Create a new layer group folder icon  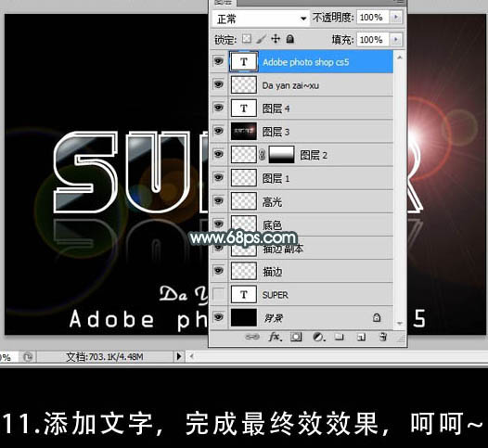[340, 337]
